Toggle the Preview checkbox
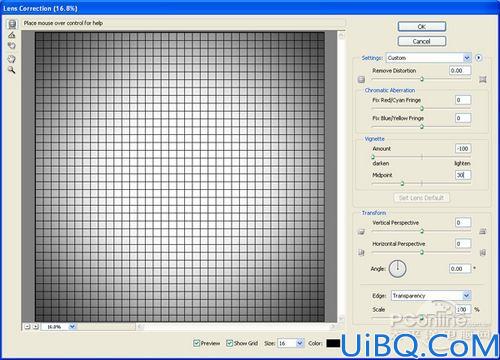The height and width of the screenshot is (360, 500). [x=196, y=343]
